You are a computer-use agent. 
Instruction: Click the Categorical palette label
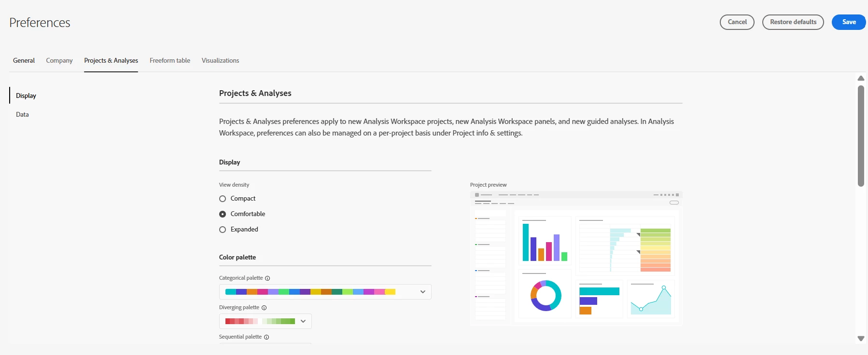(x=241, y=278)
